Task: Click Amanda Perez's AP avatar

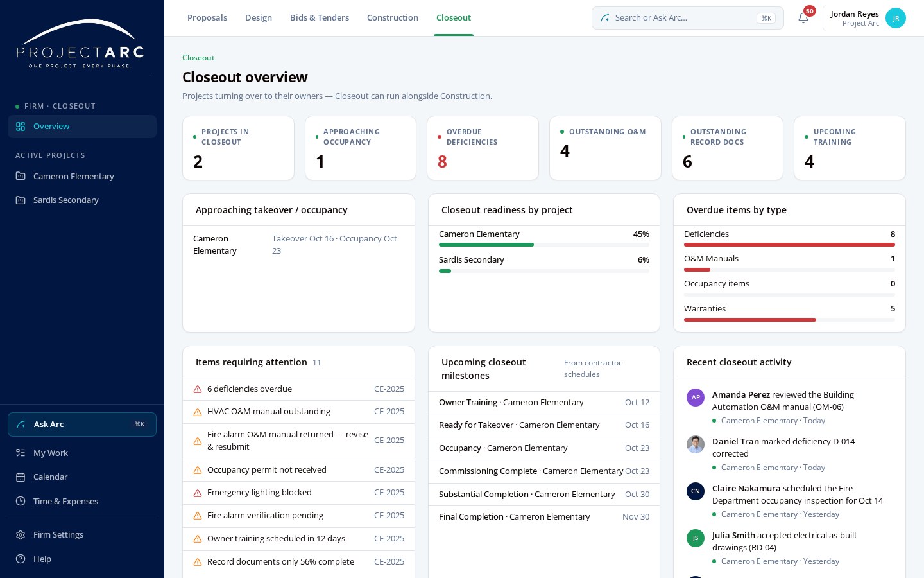Action: (696, 398)
